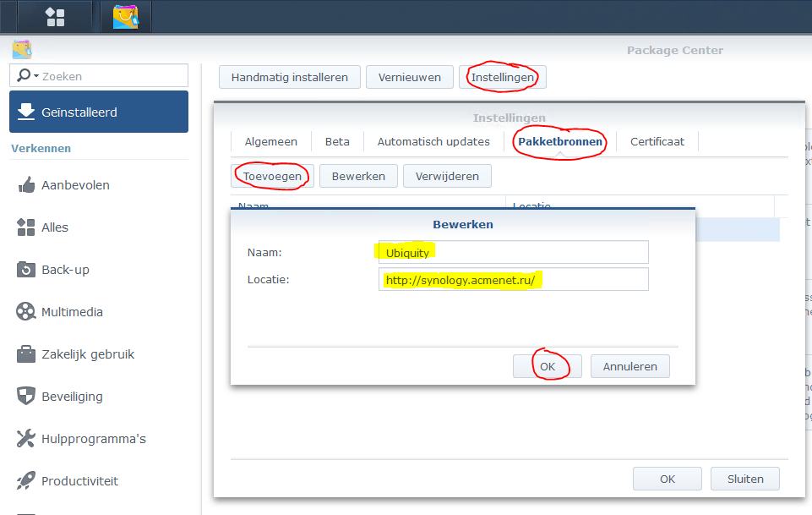The image size is (812, 515).
Task: Select the Geïnstalleerd category
Action: pos(98,112)
